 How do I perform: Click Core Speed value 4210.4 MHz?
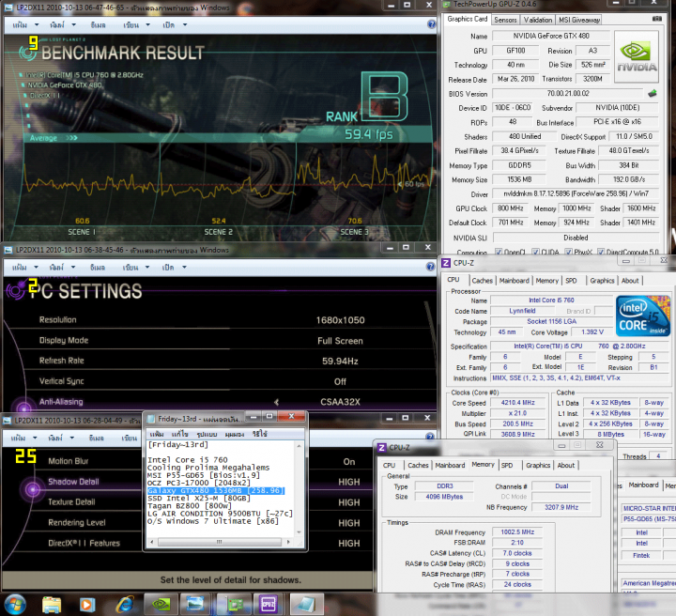click(x=517, y=403)
